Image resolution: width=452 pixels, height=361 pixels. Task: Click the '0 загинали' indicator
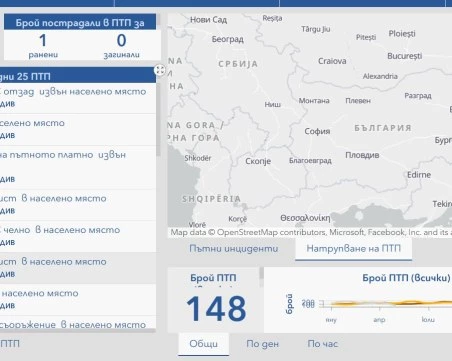[x=121, y=45]
